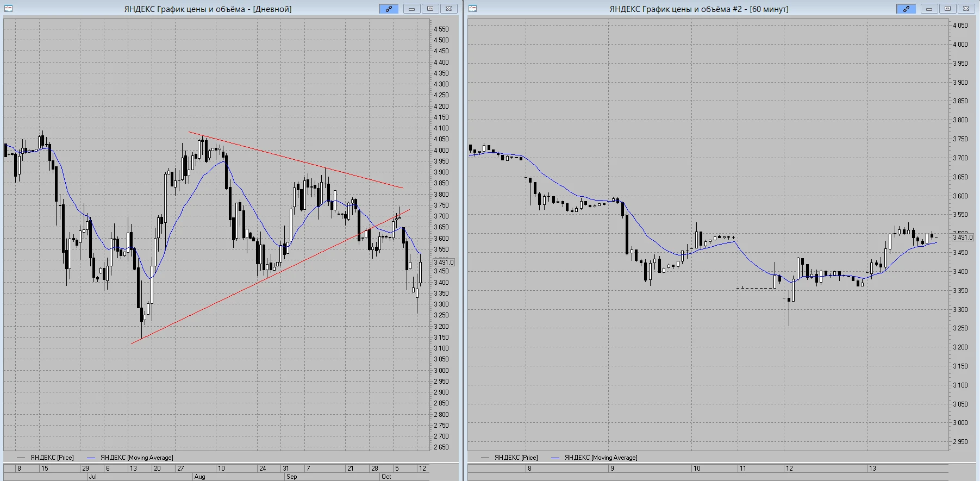This screenshot has height=481, width=980.
Task: Click ЯНДЕКС [Moving Average] legend in the daily chart
Action: click(x=129, y=458)
